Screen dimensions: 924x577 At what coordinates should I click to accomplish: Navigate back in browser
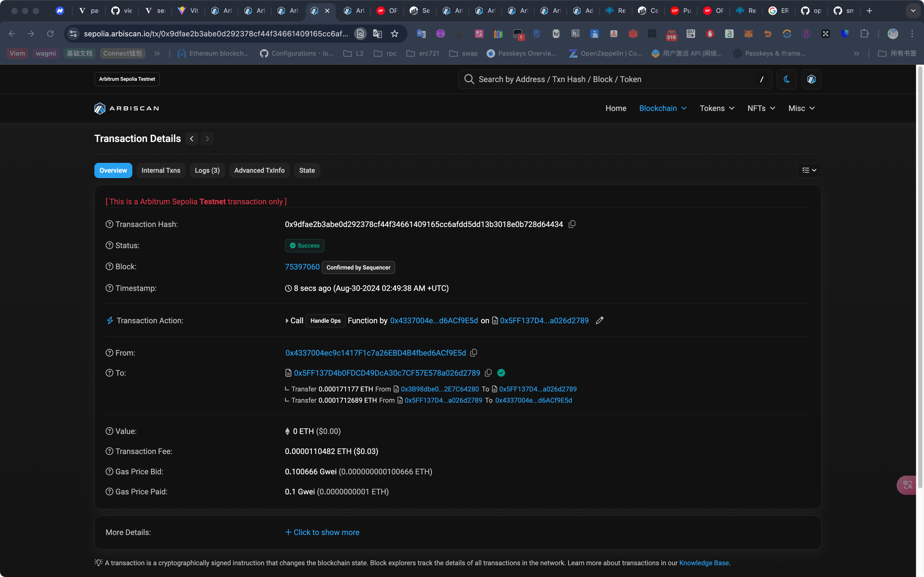tap(12, 34)
